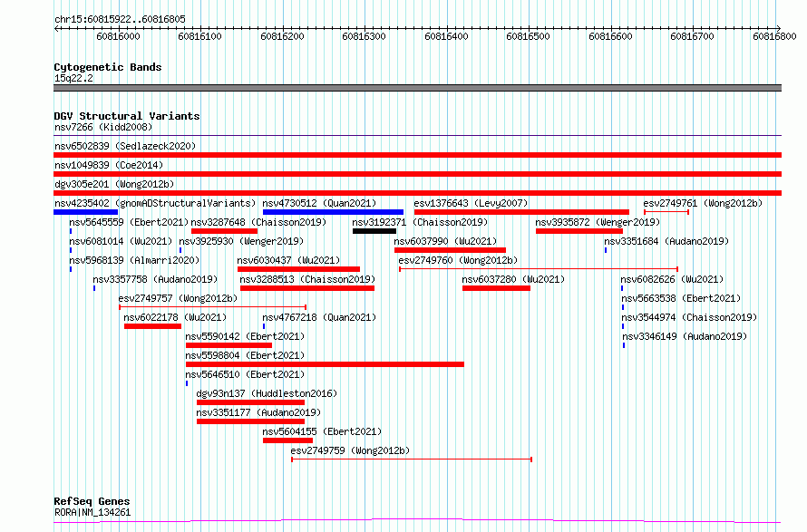Select the DGV Structural Variants track heading
The image size is (807, 532).
127,116
